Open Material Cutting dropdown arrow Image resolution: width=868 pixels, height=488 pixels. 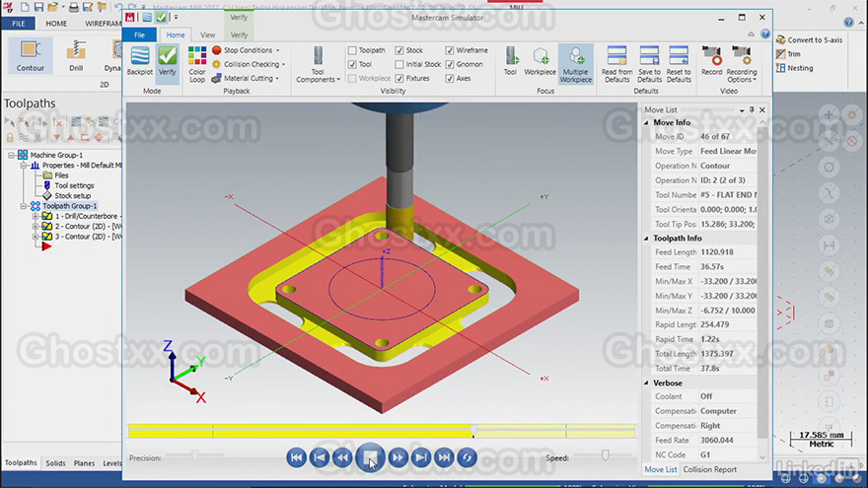(277, 79)
